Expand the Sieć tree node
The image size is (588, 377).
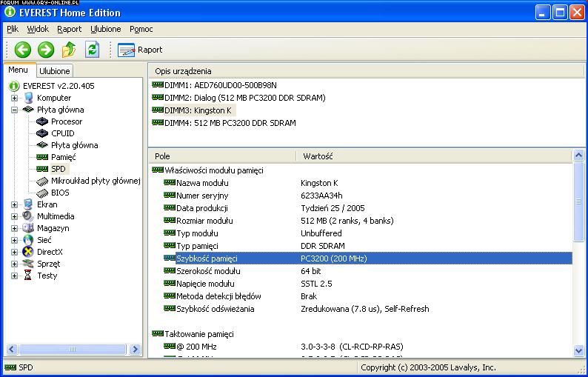pyautogui.click(x=14, y=240)
